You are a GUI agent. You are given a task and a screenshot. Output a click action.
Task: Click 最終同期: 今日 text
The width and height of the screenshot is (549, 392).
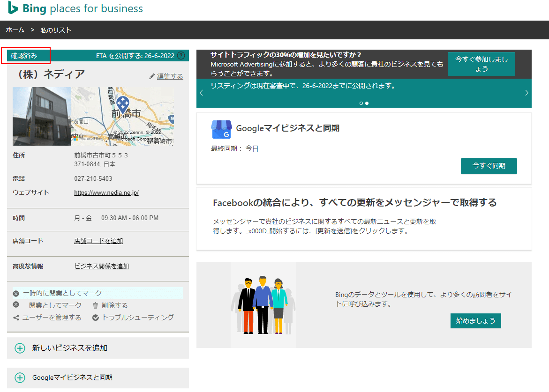pyautogui.click(x=234, y=148)
